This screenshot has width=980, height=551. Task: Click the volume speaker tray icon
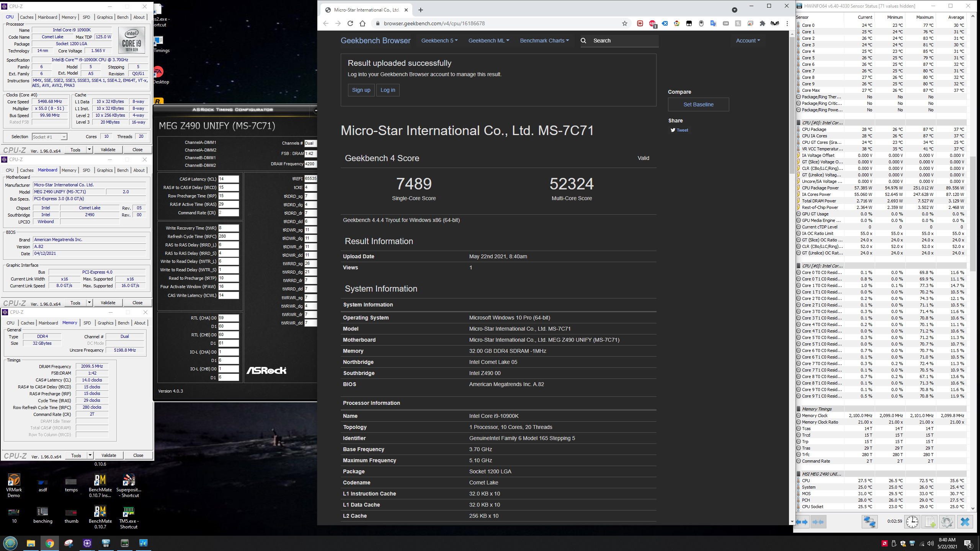(x=930, y=543)
